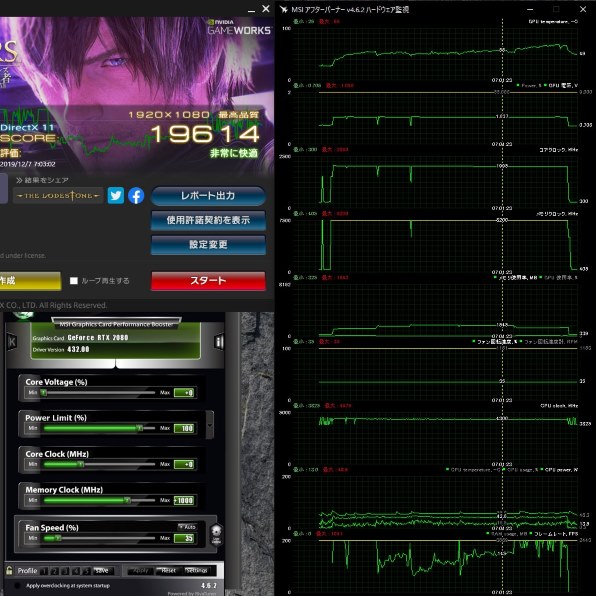This screenshot has width=596, height=596.
Task: Click the hardware monitor title bar icon
Action: 284,9
